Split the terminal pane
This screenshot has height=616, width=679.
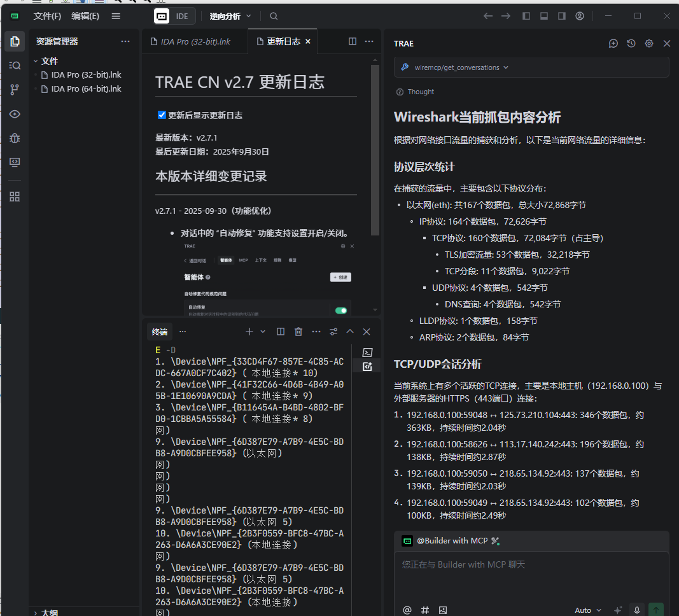[281, 332]
